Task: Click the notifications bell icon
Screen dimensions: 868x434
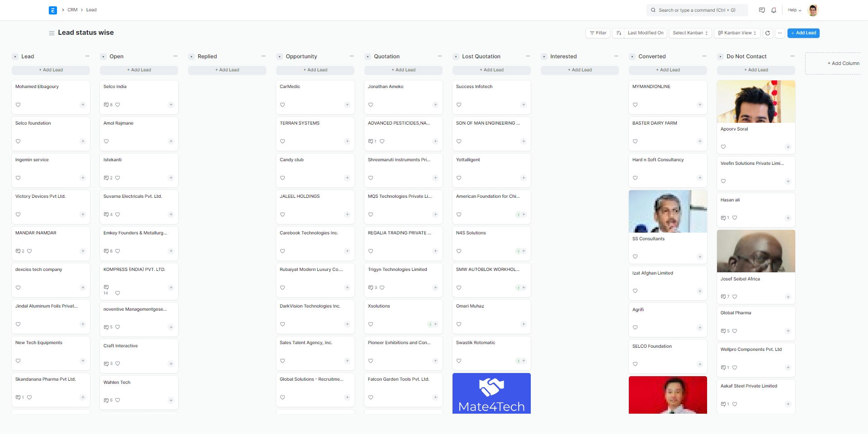Action: click(774, 10)
